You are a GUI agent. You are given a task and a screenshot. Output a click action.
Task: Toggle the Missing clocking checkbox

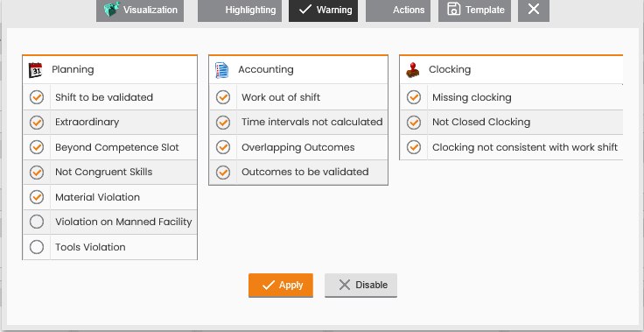[414, 97]
